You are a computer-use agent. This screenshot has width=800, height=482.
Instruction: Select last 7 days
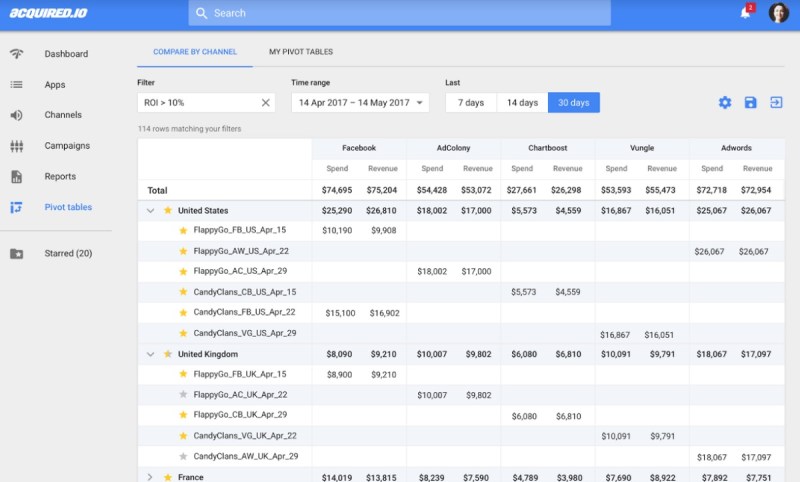(x=471, y=103)
